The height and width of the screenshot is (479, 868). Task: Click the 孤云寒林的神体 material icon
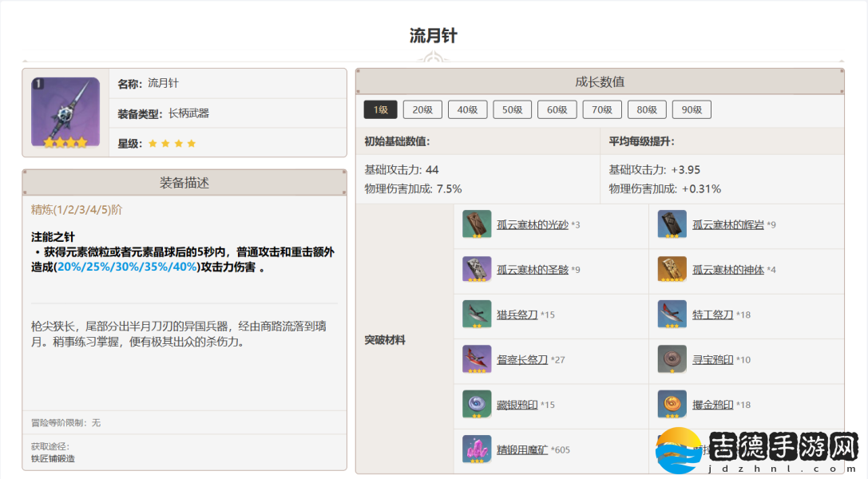672,270
